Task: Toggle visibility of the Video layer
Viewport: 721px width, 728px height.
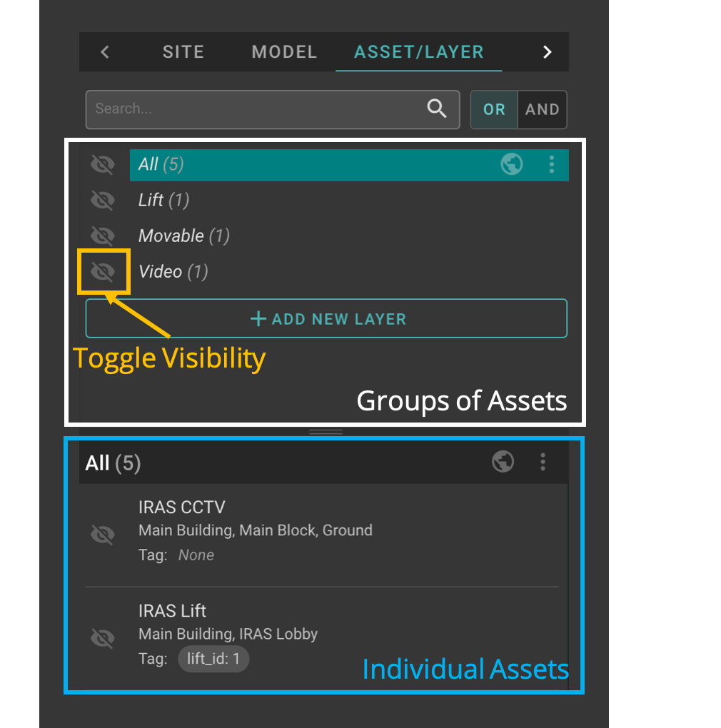Action: tap(103, 272)
